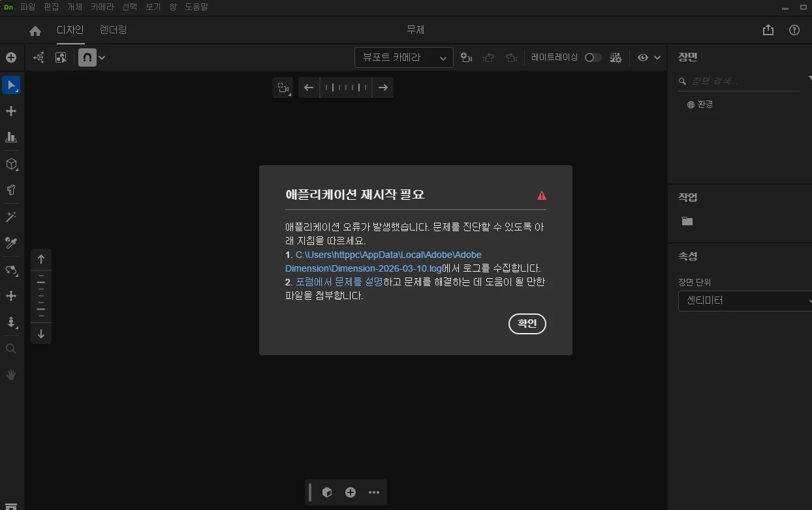Open the 창 menu
The width and height of the screenshot is (812, 510).
(172, 7)
